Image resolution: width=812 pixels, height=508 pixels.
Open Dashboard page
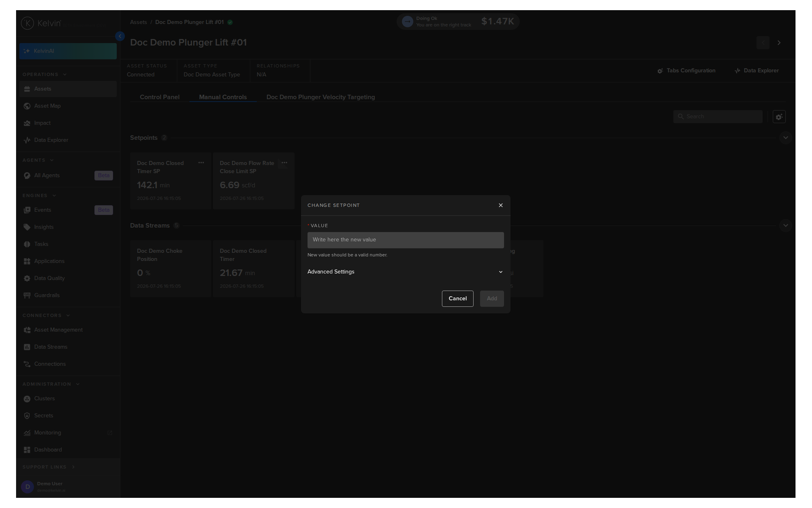pos(68,450)
